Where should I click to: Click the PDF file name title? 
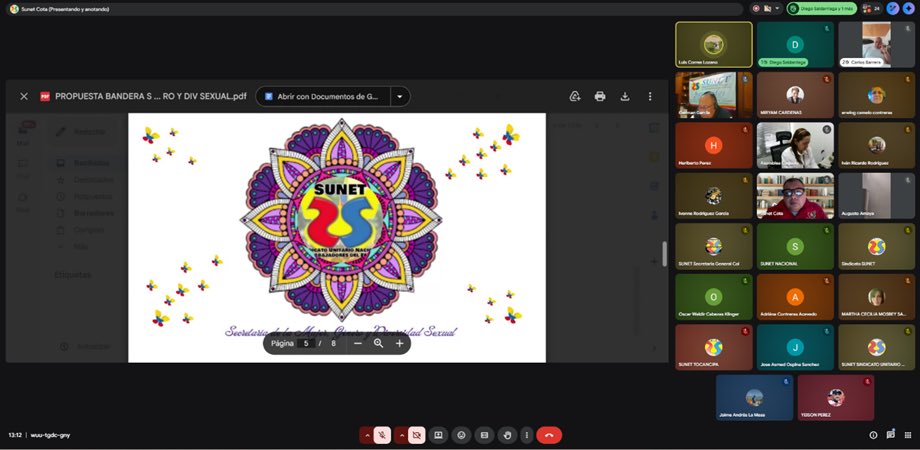(x=151, y=96)
